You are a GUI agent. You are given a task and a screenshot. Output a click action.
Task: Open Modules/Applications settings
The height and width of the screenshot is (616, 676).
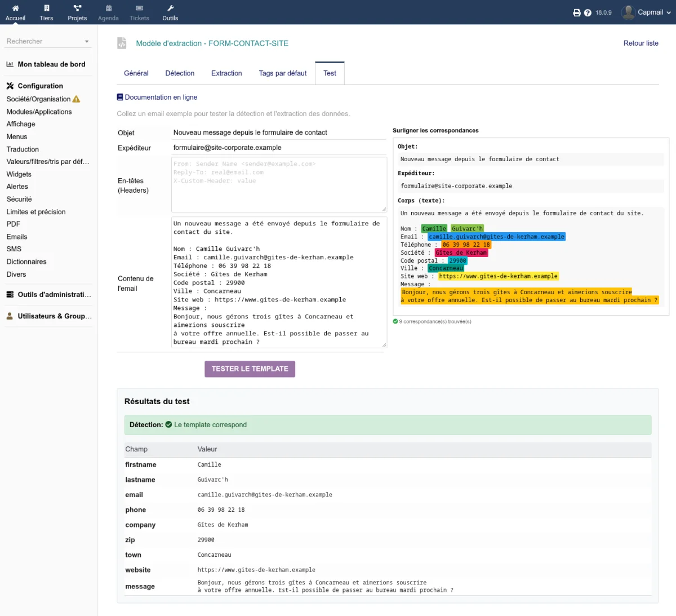click(39, 112)
